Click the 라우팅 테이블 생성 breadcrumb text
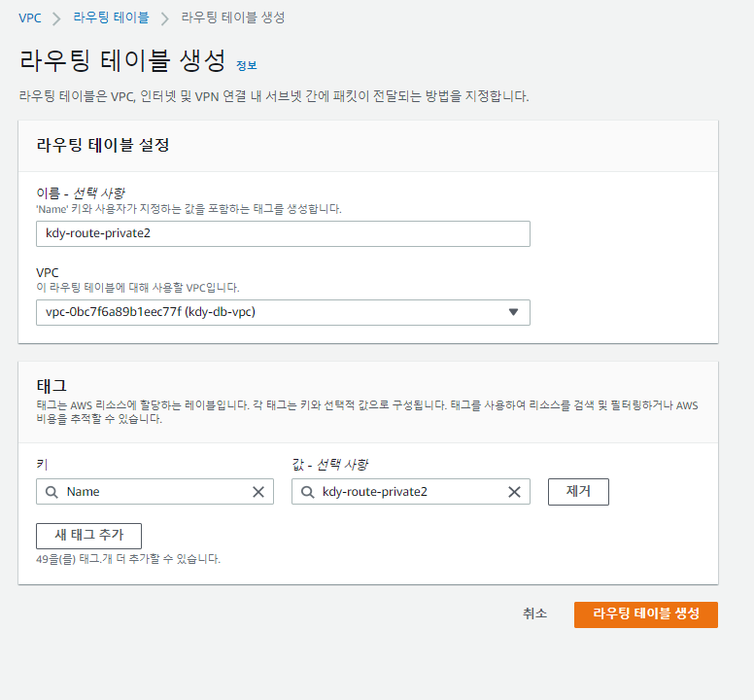This screenshot has height=700, width=754. point(233,17)
